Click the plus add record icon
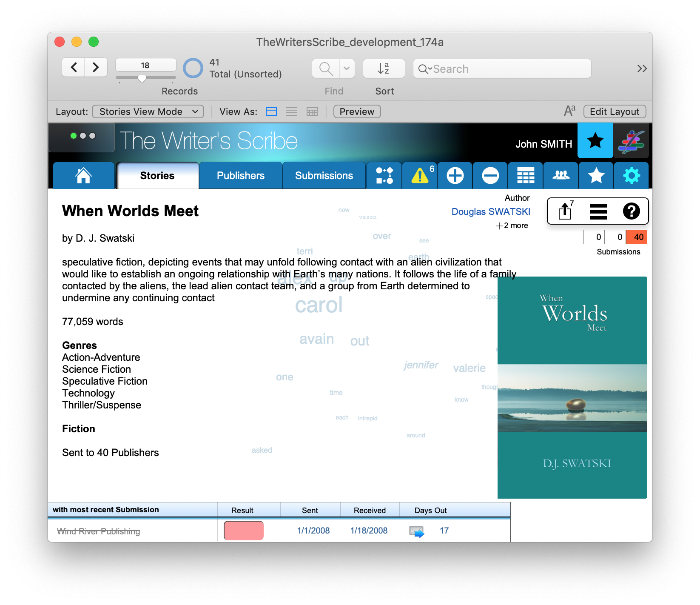The image size is (700, 605). (x=455, y=175)
